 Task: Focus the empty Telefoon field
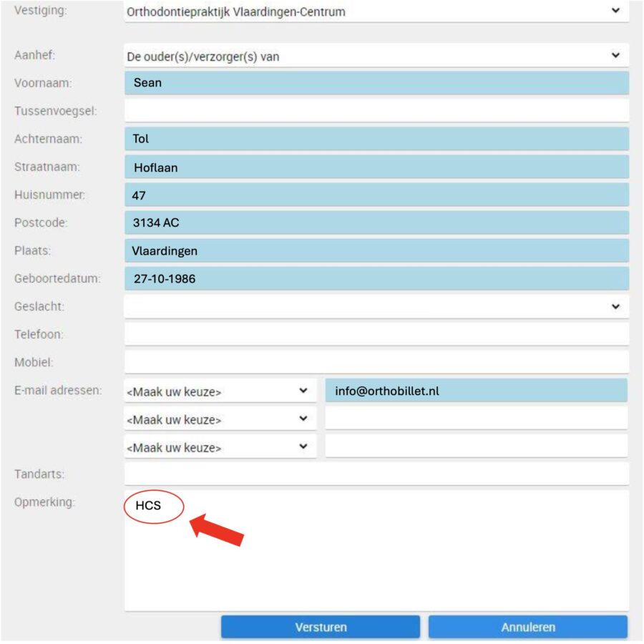tap(376, 334)
